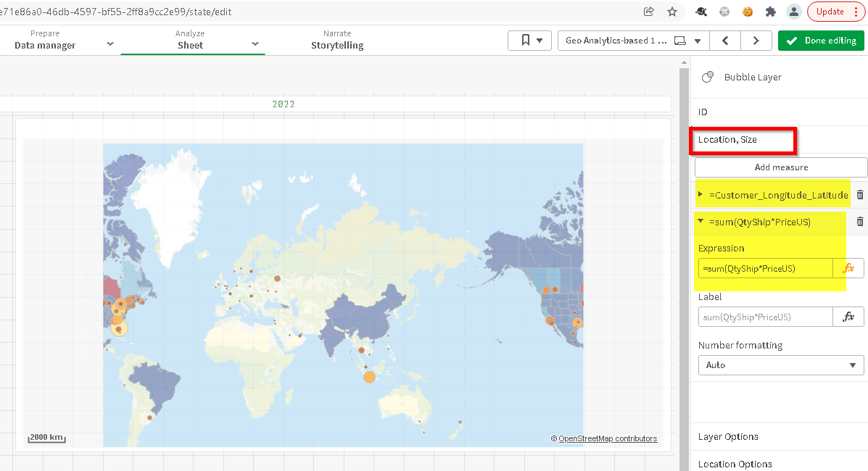Image resolution: width=868 pixels, height=471 pixels.
Task: Delete the Customer_Longitude_Latitude measure via trash icon
Action: click(860, 194)
